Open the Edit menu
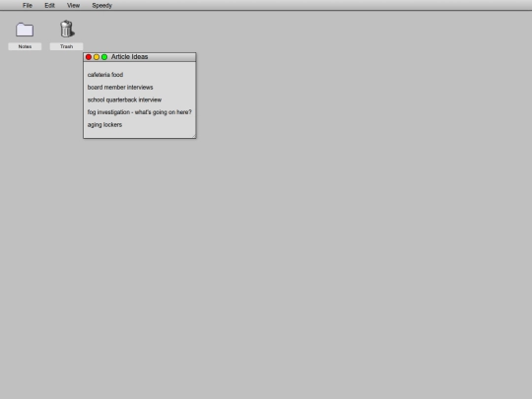 coord(49,6)
